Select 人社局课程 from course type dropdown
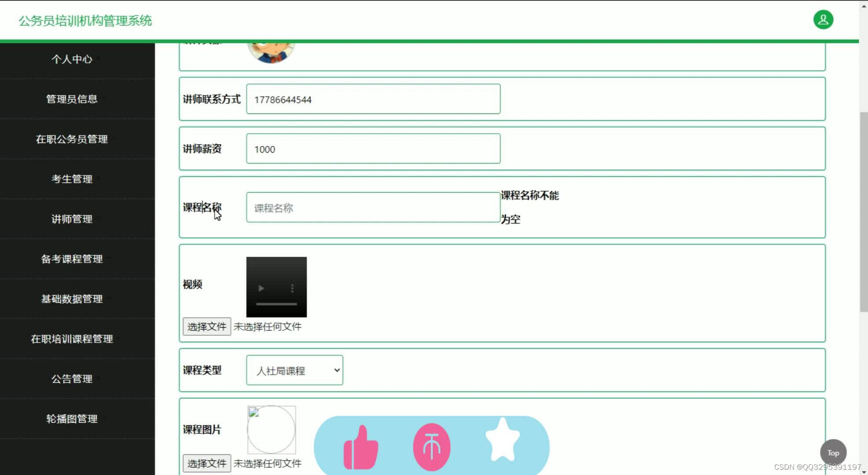 294,370
